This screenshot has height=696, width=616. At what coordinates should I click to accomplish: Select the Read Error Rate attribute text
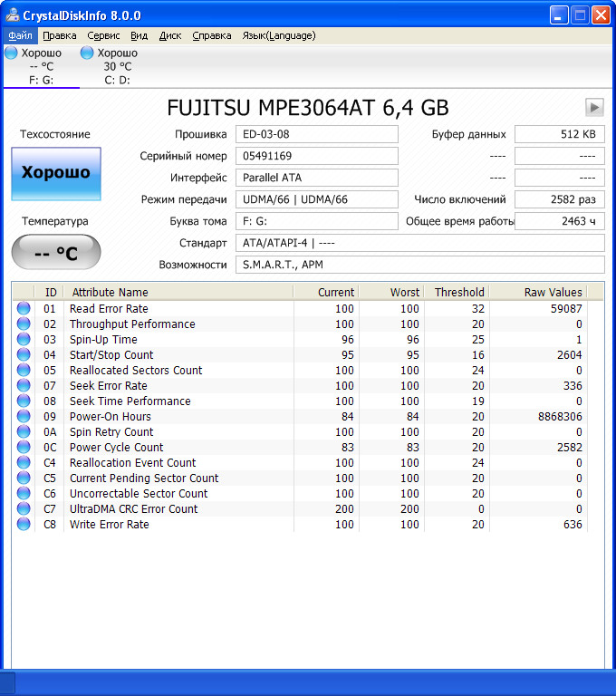109,308
